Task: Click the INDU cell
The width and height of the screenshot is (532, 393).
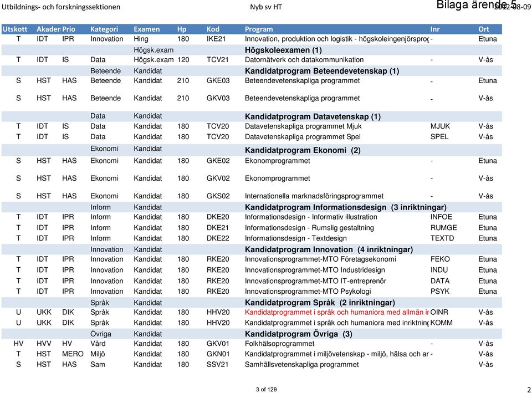Action: (x=439, y=270)
